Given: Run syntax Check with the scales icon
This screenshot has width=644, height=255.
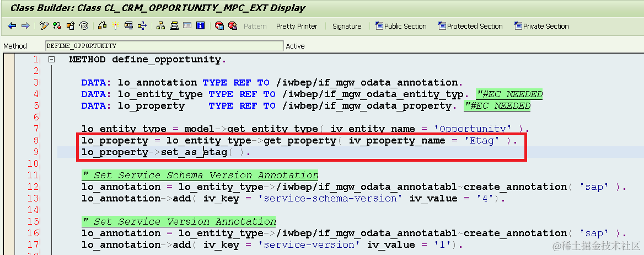Looking at the screenshot, I should [x=102, y=26].
